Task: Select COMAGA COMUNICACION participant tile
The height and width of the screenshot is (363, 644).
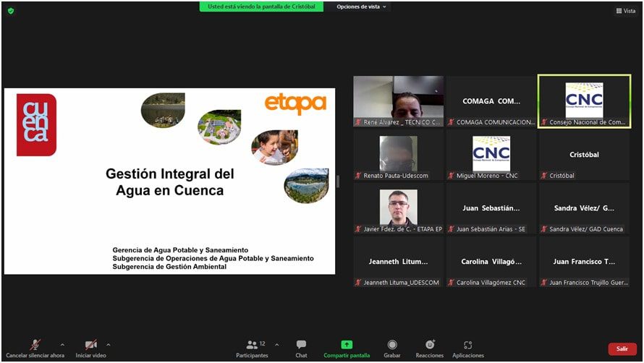Action: [491, 101]
